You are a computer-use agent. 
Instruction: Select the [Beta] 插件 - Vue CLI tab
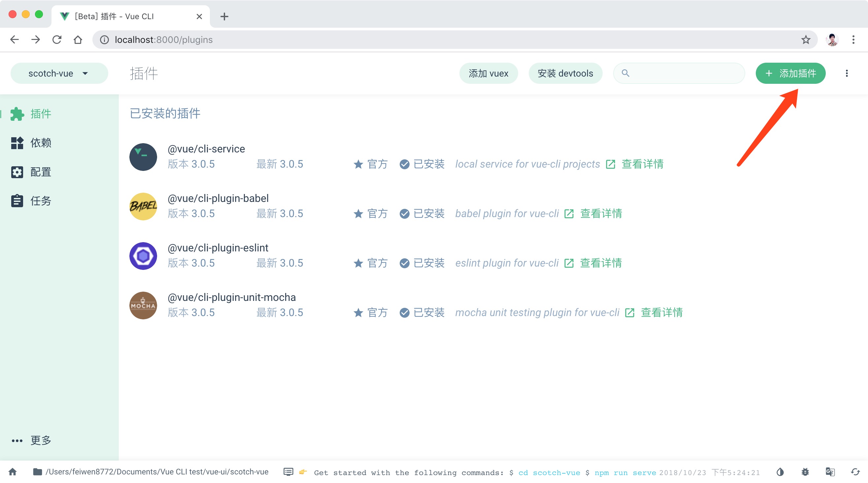click(131, 16)
